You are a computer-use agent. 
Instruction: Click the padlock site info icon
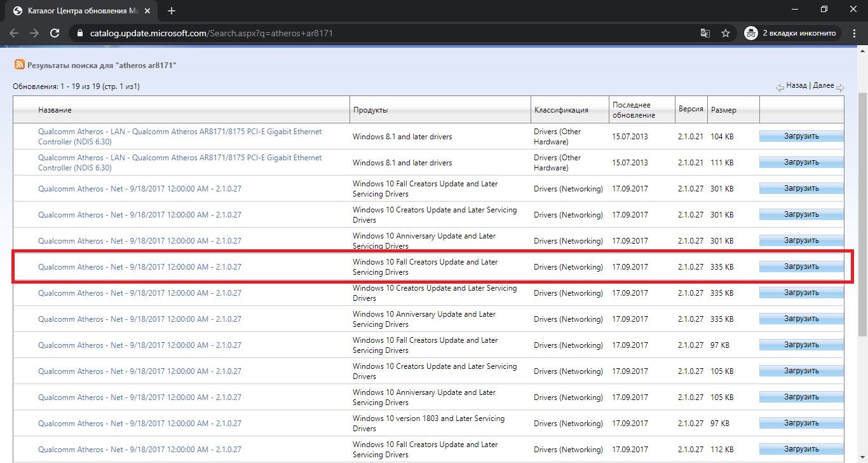pyautogui.click(x=79, y=33)
